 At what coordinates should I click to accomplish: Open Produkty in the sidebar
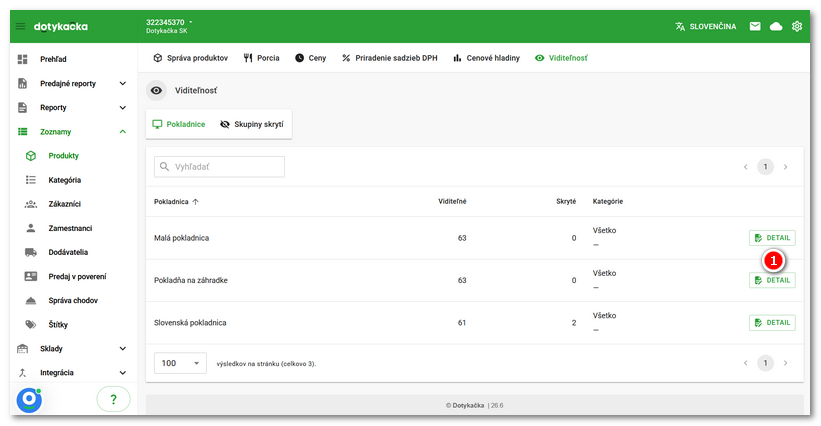tap(63, 155)
